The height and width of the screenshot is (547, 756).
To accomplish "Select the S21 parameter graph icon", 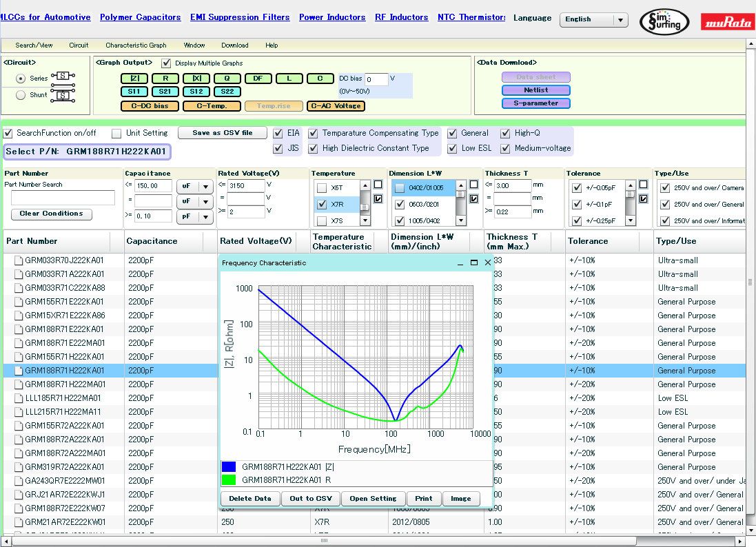I will tap(165, 90).
